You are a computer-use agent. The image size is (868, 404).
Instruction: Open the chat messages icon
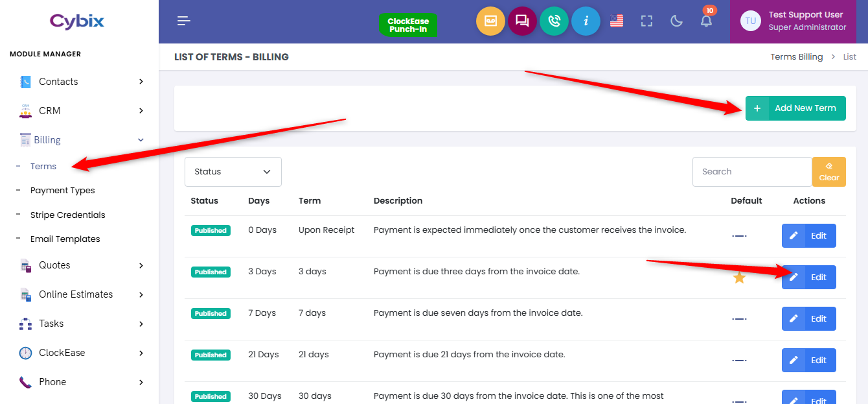522,21
